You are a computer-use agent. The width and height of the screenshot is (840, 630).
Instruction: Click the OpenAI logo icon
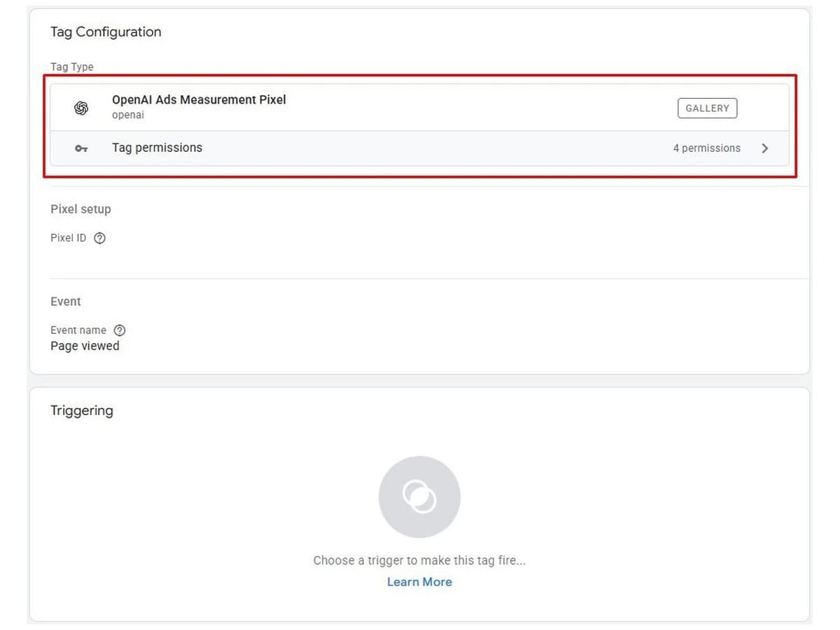coord(81,108)
